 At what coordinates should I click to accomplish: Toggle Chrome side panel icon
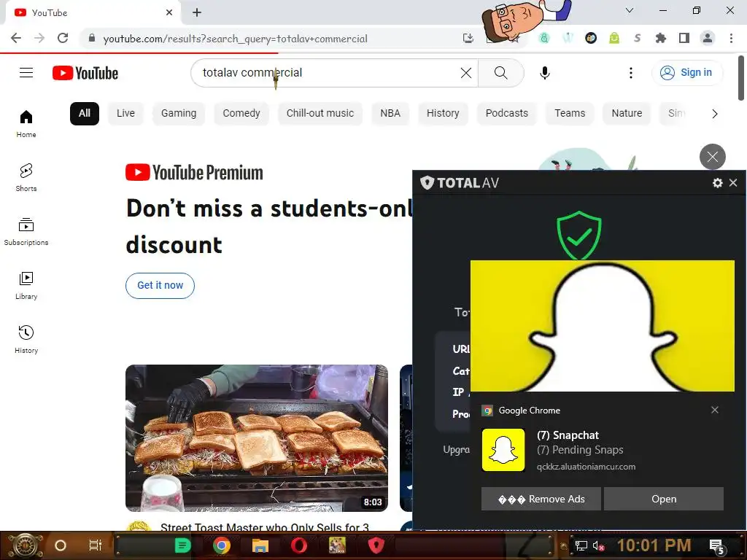point(684,38)
